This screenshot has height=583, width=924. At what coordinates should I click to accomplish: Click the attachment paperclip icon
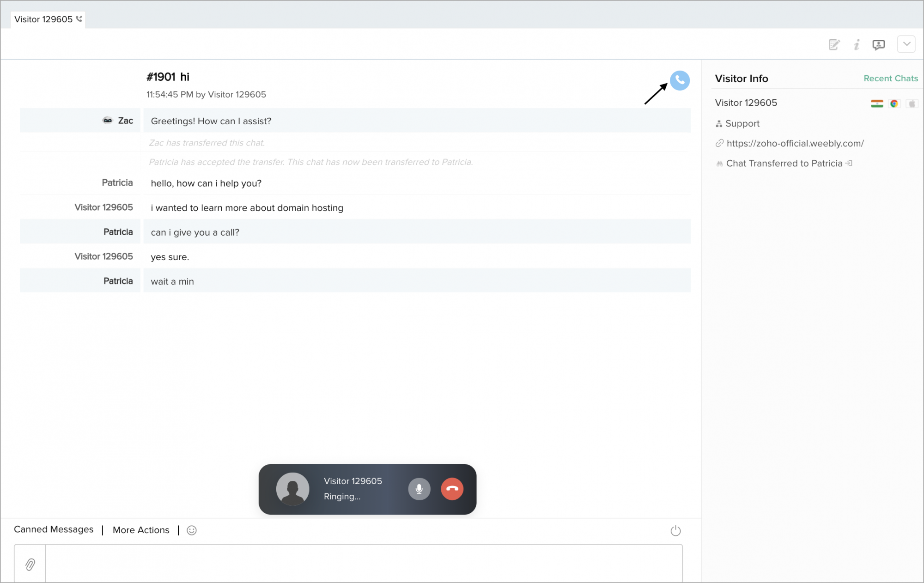30,564
